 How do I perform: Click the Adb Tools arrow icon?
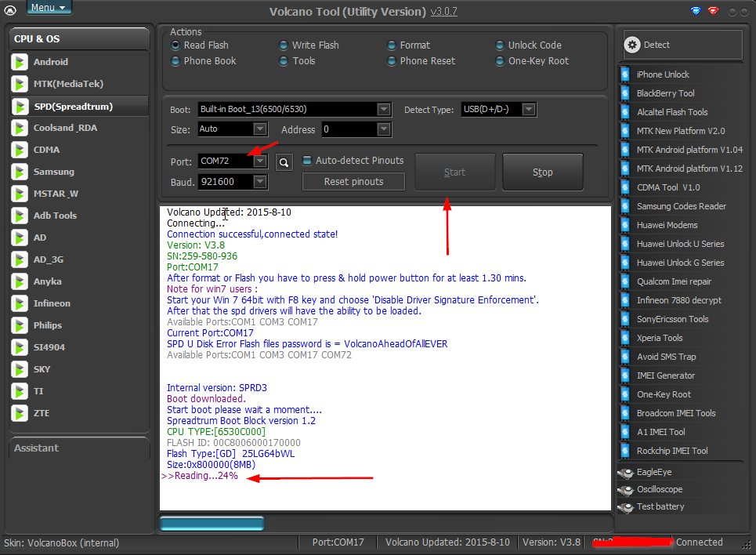[x=20, y=216]
